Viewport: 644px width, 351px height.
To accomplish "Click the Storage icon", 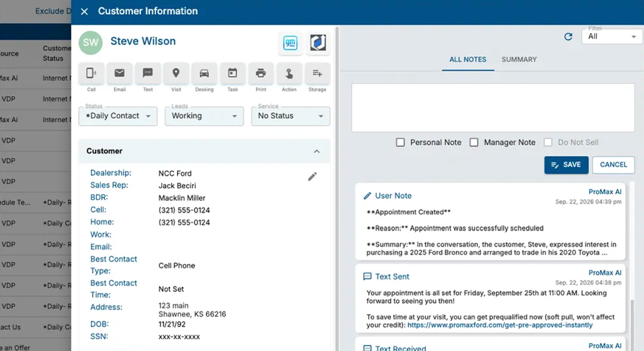I will coord(317,73).
